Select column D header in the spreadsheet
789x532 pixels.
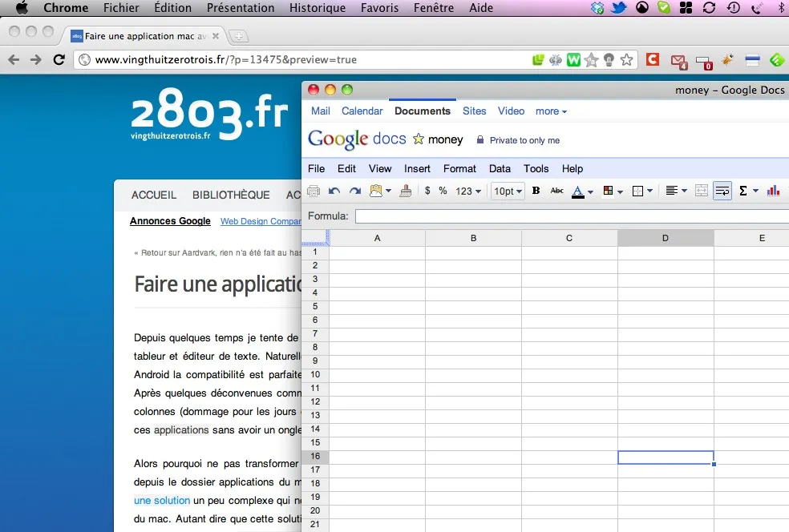click(666, 238)
